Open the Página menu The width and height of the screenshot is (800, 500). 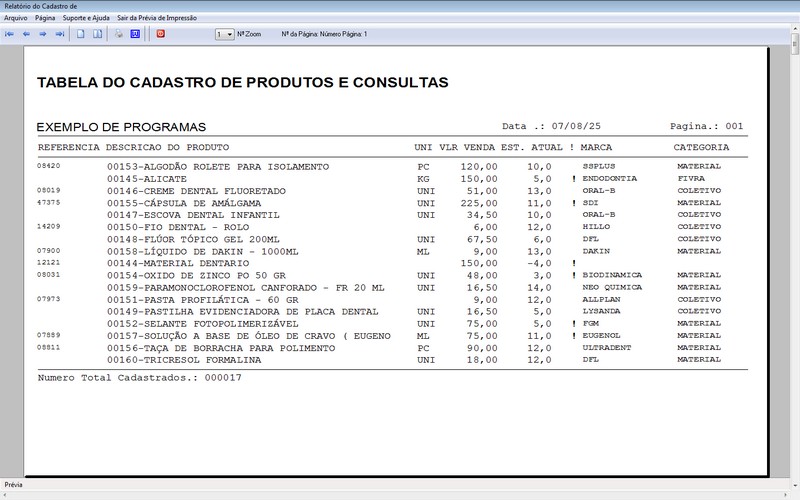[x=45, y=18]
